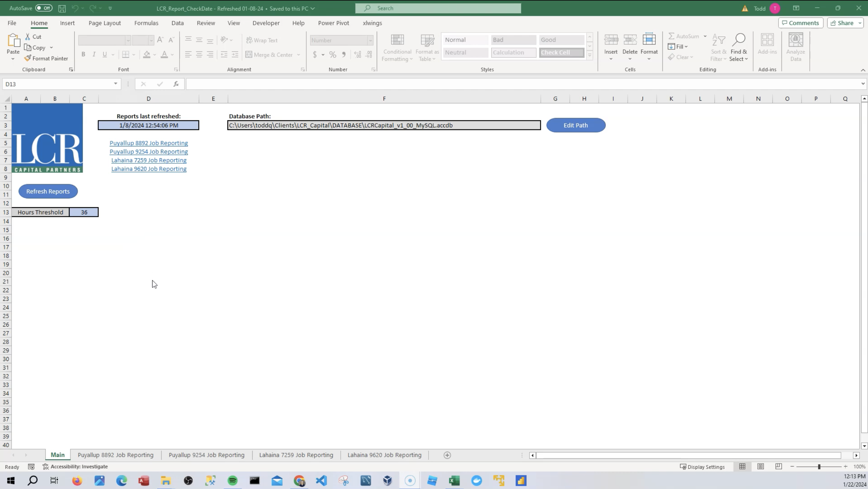Open Conditional Formatting in ribbon
The image size is (868, 489).
pos(397,48)
